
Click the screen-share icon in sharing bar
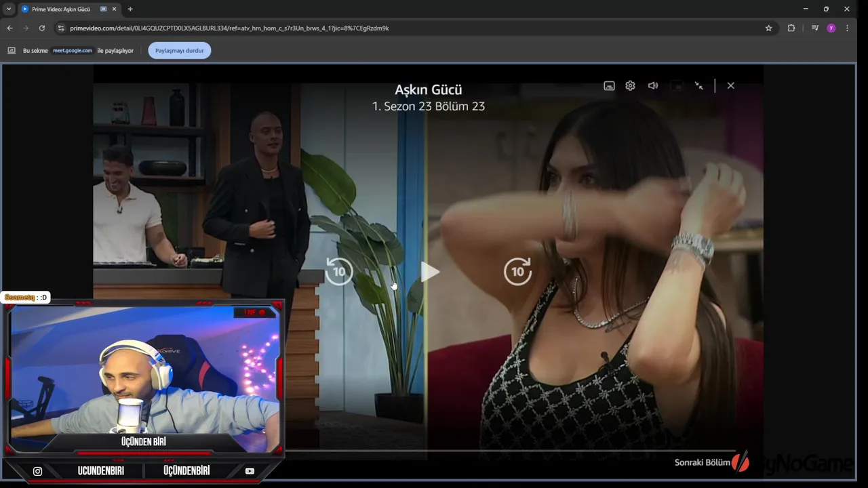click(12, 51)
